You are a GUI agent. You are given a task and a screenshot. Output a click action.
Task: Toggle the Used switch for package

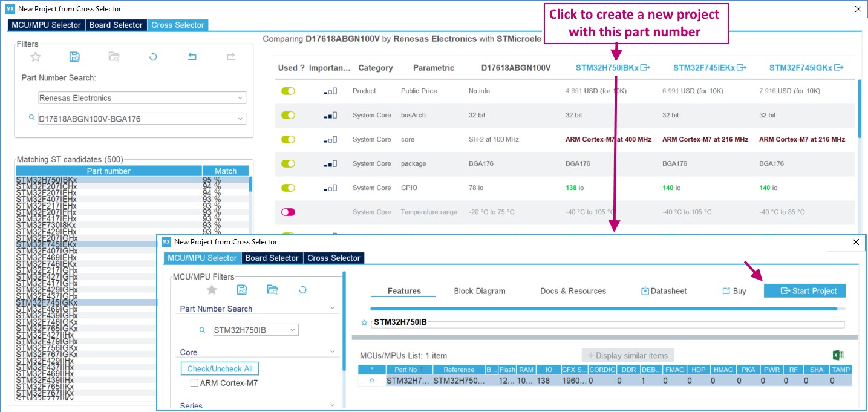[x=288, y=163]
